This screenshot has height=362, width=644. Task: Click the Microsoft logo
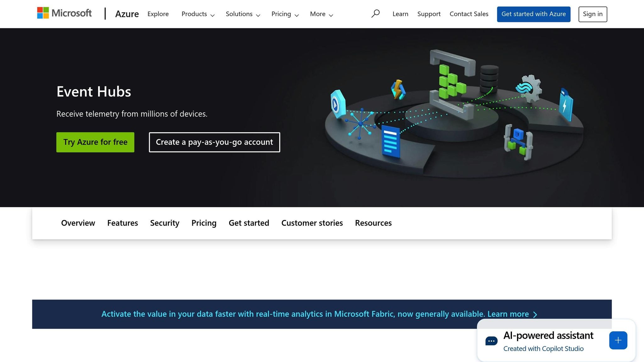pyautogui.click(x=64, y=13)
